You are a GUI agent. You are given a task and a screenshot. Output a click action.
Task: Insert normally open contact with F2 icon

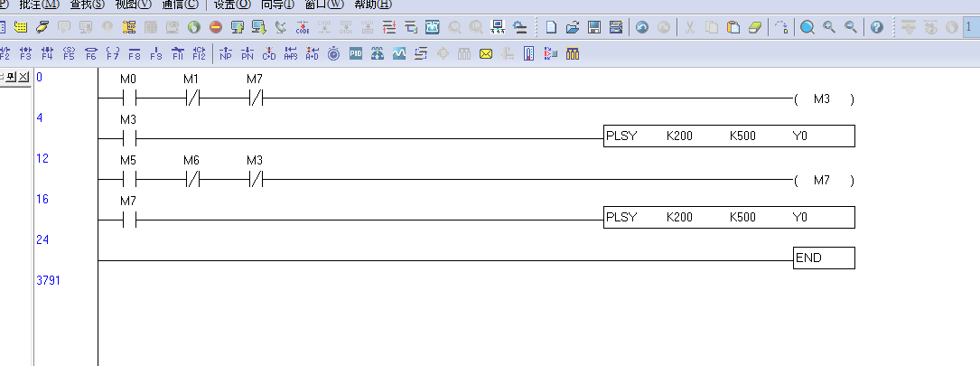coord(5,54)
